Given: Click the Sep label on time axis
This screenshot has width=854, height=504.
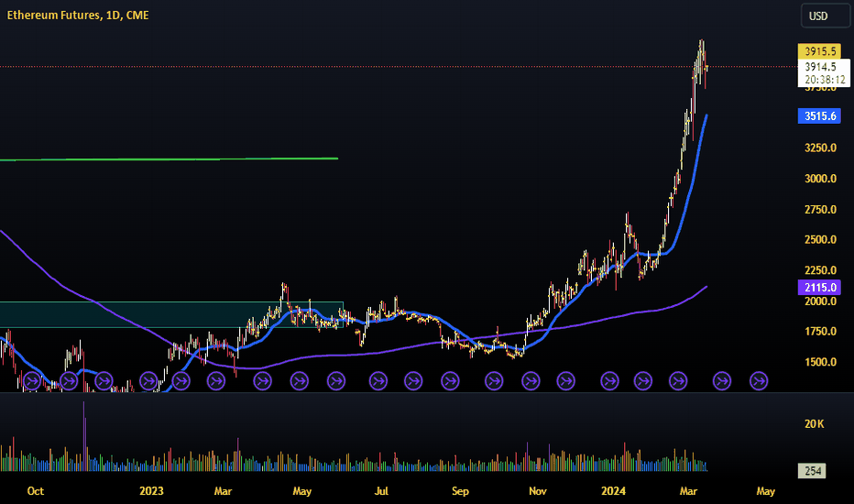Looking at the screenshot, I should click(460, 491).
